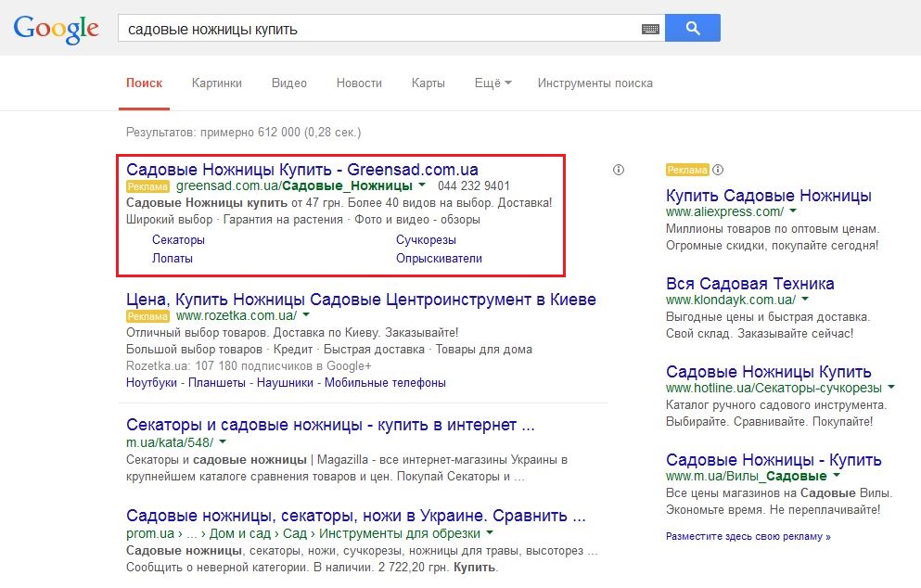Screen dimensions: 921x588
Task: Click info icon beside right-column Реклама label
Action: (718, 171)
